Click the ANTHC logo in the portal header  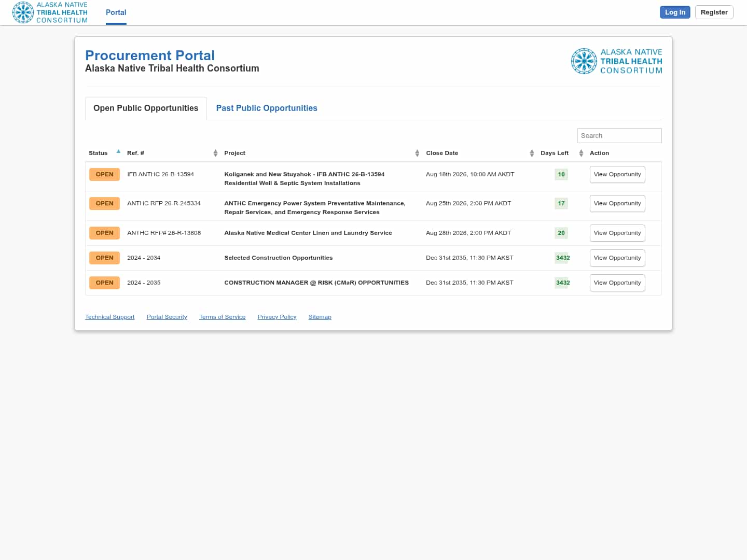[616, 61]
